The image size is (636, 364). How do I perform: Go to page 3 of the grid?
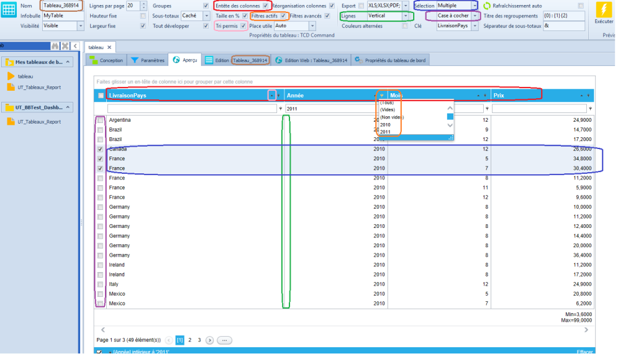199,340
